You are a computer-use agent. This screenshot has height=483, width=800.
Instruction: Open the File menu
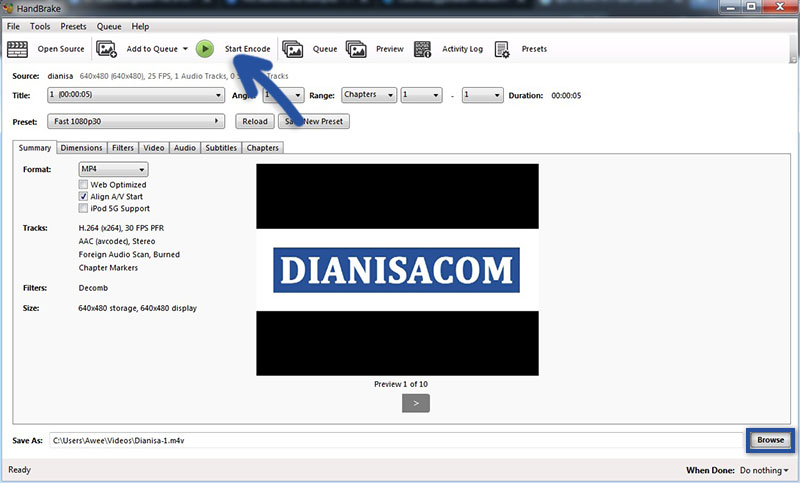13,27
